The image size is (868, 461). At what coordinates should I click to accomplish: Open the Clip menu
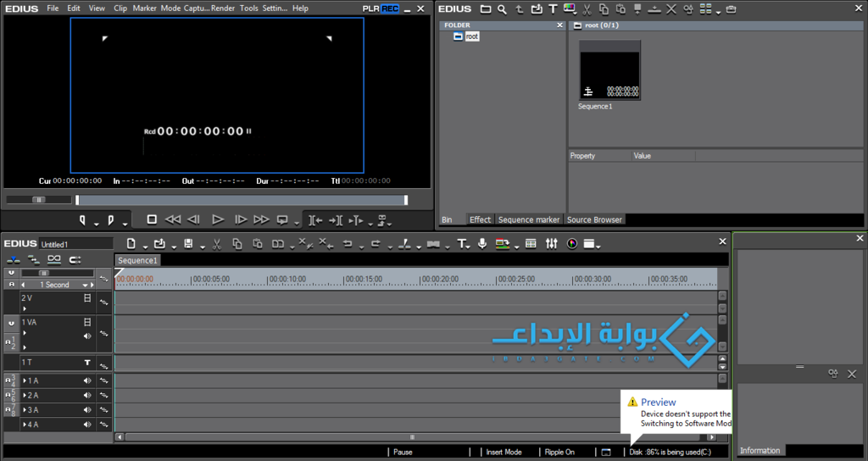point(120,8)
